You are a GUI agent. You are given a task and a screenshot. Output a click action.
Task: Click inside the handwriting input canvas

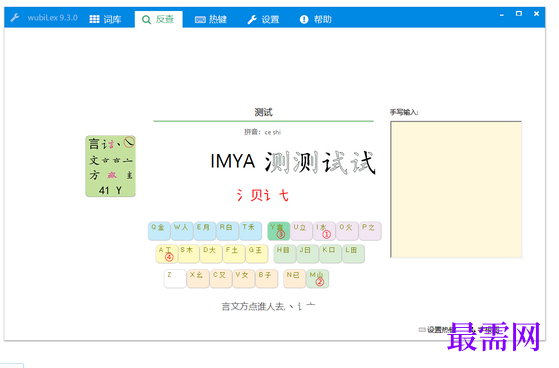pos(456,189)
